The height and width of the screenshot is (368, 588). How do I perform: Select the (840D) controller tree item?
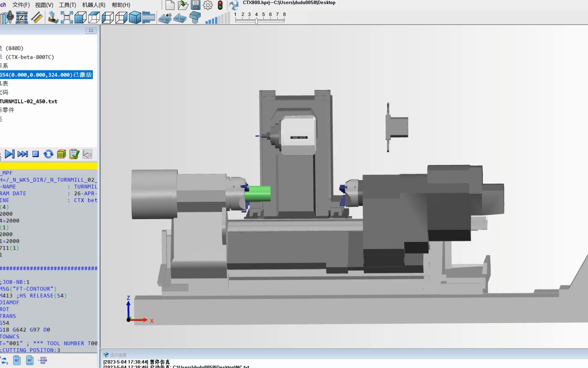coord(12,48)
